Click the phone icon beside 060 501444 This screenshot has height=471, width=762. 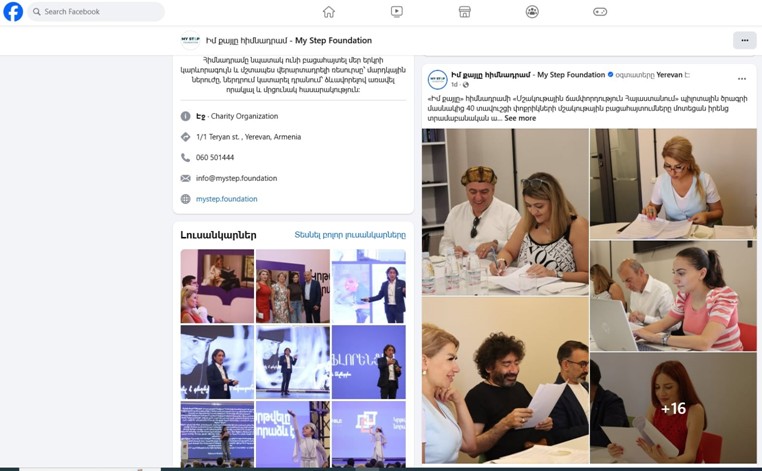[x=186, y=157]
